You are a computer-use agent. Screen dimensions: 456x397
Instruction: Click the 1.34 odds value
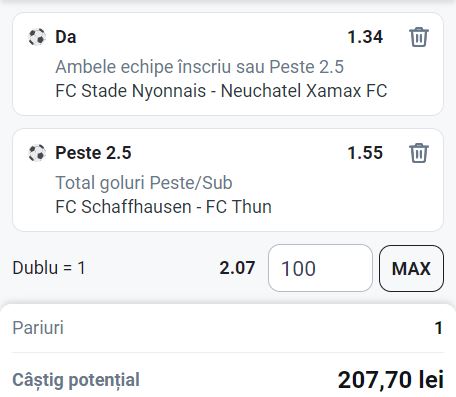(365, 37)
